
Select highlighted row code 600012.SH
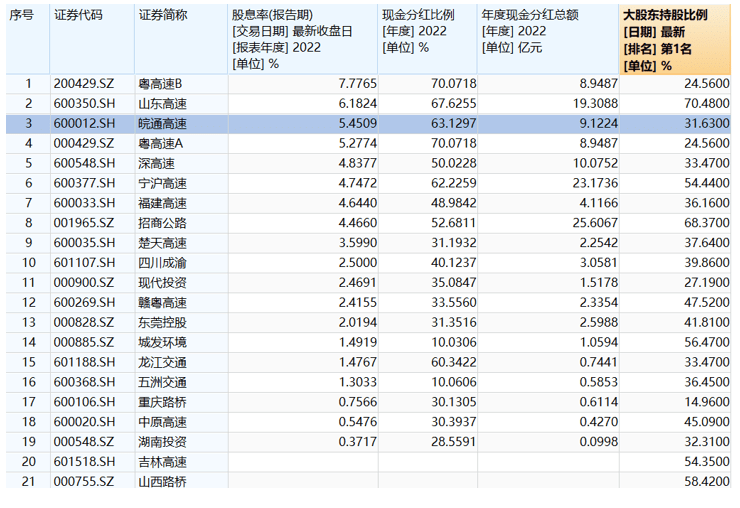click(x=84, y=124)
